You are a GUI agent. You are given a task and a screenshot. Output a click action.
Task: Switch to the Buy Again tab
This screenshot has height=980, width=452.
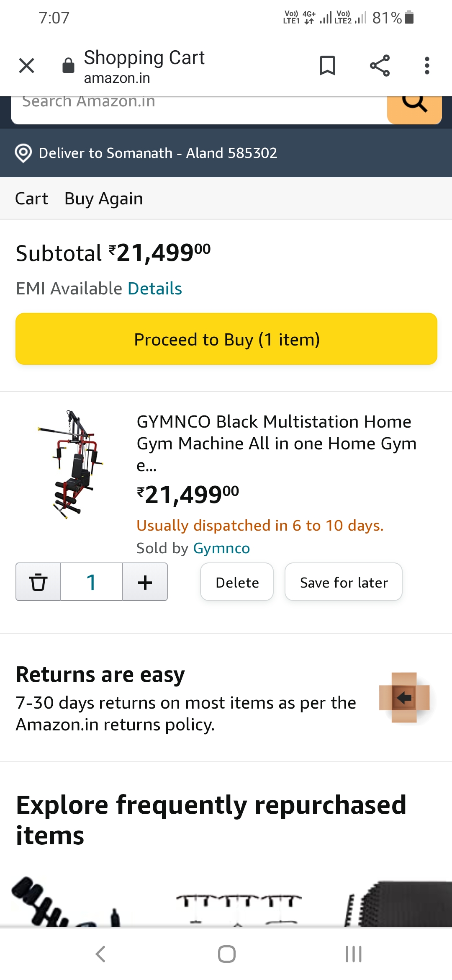click(x=103, y=199)
